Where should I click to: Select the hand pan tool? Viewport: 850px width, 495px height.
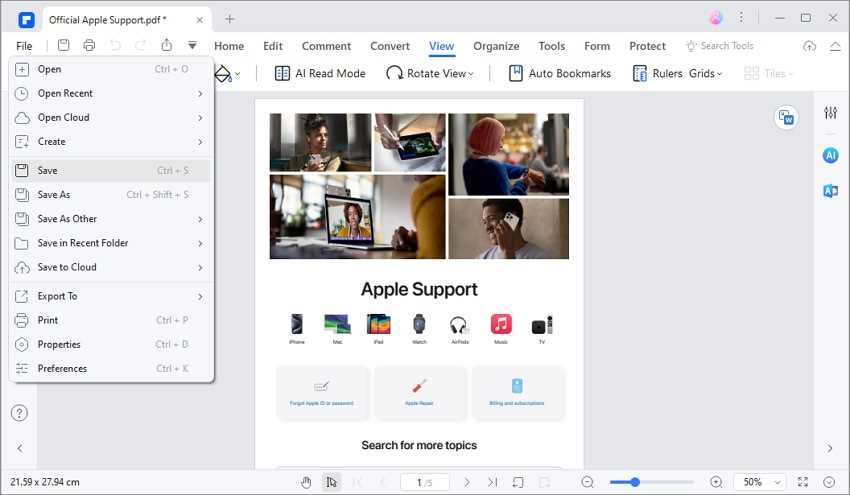306,481
